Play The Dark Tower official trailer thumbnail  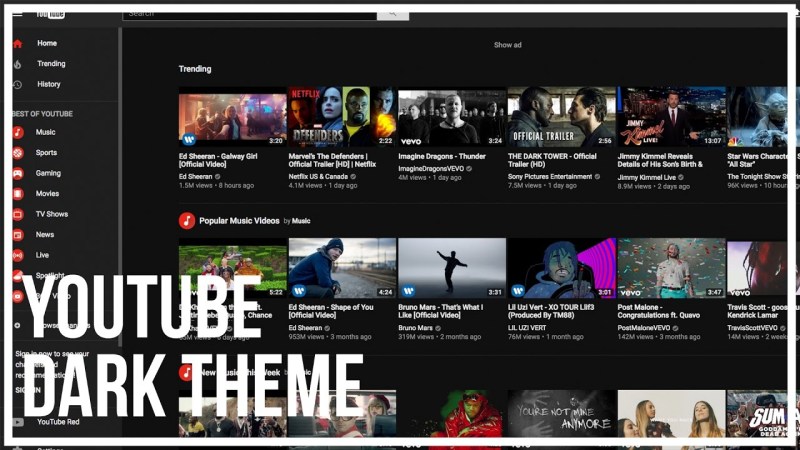[x=562, y=116]
